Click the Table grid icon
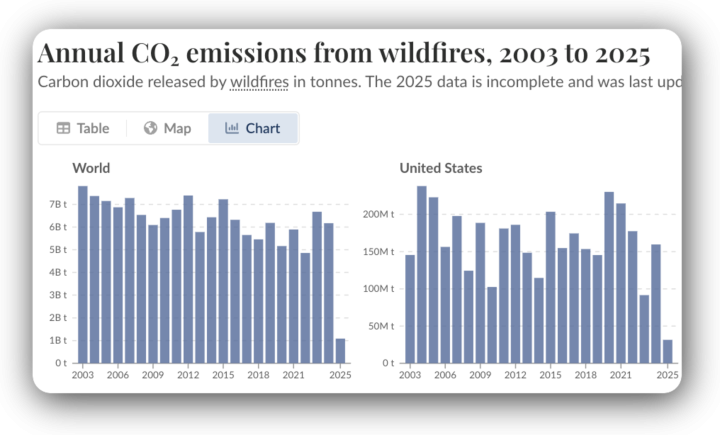The width and height of the screenshot is (720, 435). [x=63, y=128]
